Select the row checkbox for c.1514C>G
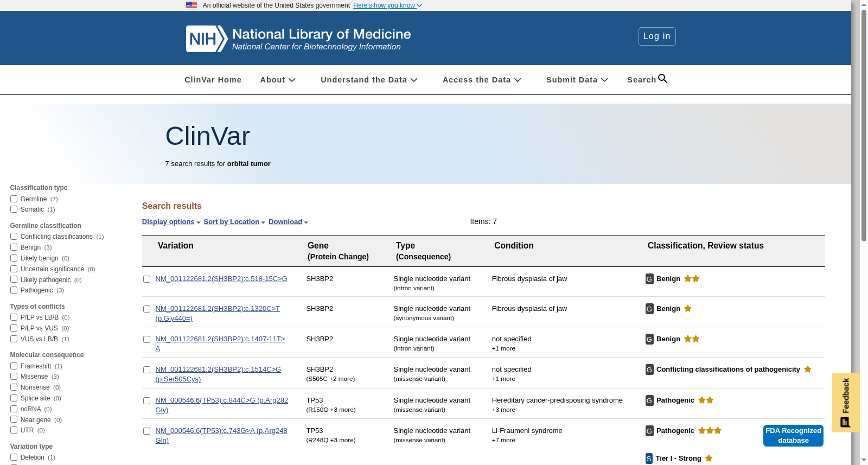868x465 pixels. click(x=146, y=370)
